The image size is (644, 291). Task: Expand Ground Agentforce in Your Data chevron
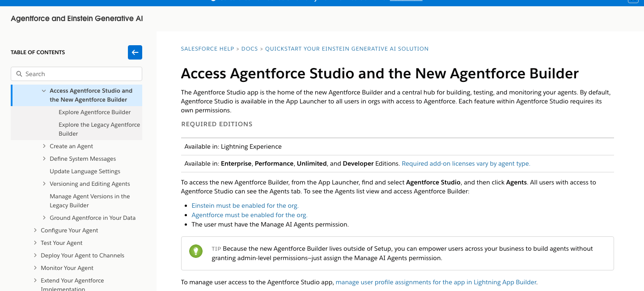click(44, 218)
